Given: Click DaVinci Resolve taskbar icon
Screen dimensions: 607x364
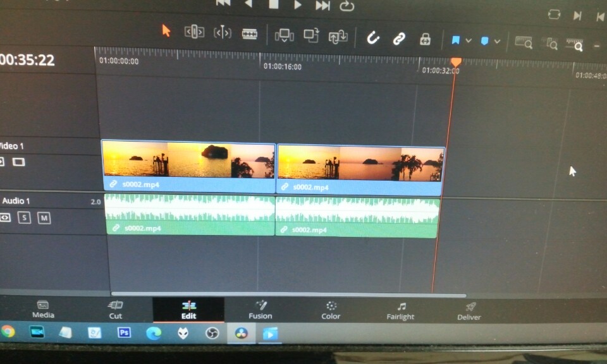Looking at the screenshot, I should (x=241, y=333).
